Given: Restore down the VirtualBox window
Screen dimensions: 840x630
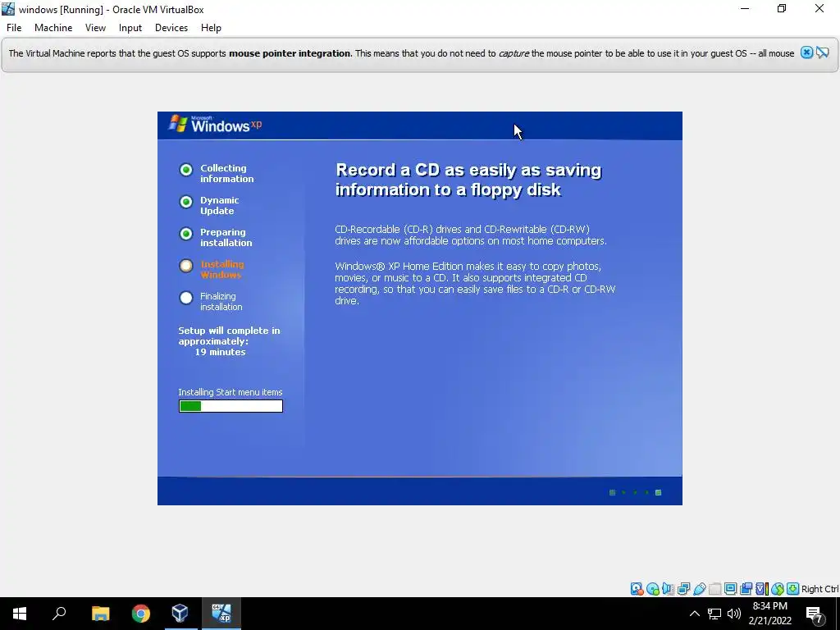Looking at the screenshot, I should click(782, 9).
